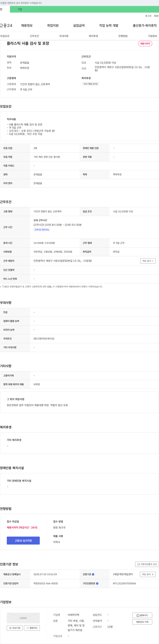Click the contact text 박창은(032-546-5053)
Viewport: 159px width, 644px height.
pos(46,583)
